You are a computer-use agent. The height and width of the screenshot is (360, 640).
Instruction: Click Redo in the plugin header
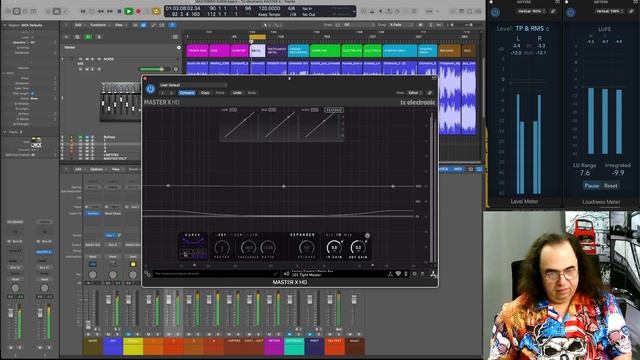coord(251,93)
